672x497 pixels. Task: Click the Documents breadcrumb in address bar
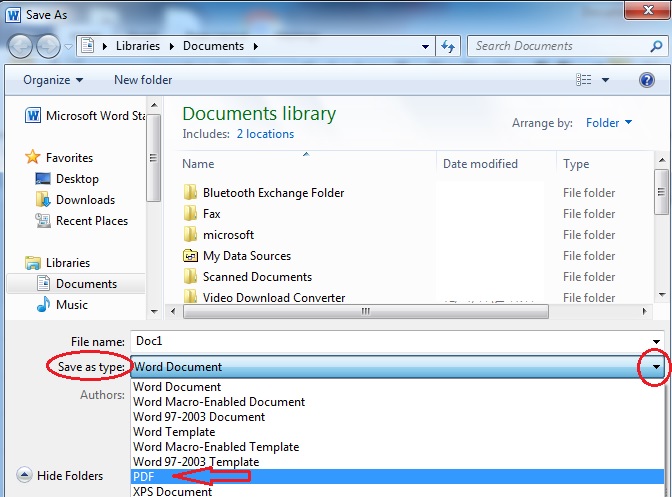pos(213,46)
